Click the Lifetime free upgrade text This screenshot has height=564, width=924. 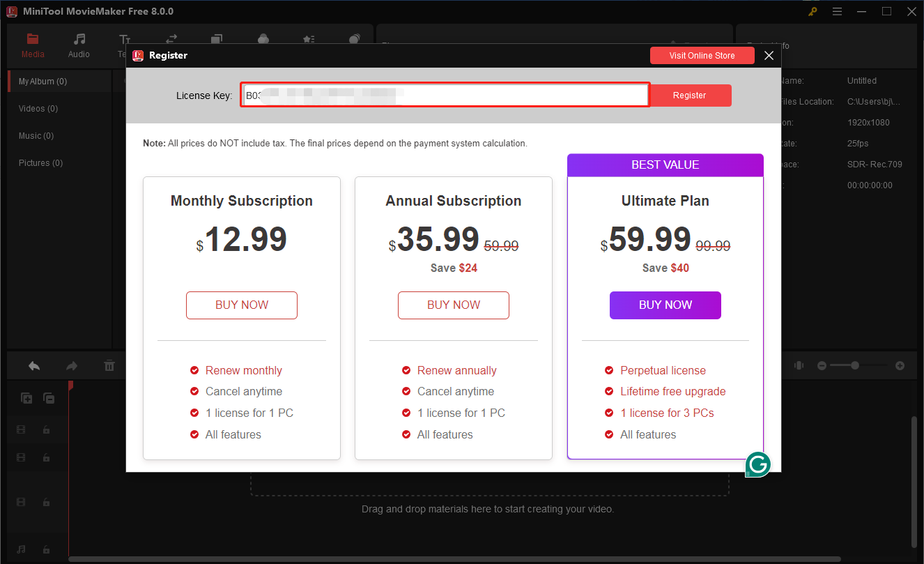[673, 392]
